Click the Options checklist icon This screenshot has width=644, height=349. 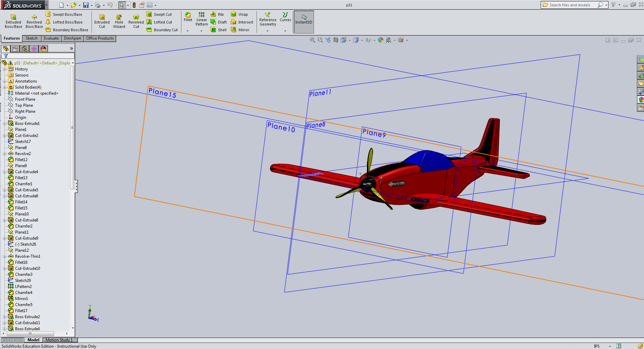(x=150, y=5)
